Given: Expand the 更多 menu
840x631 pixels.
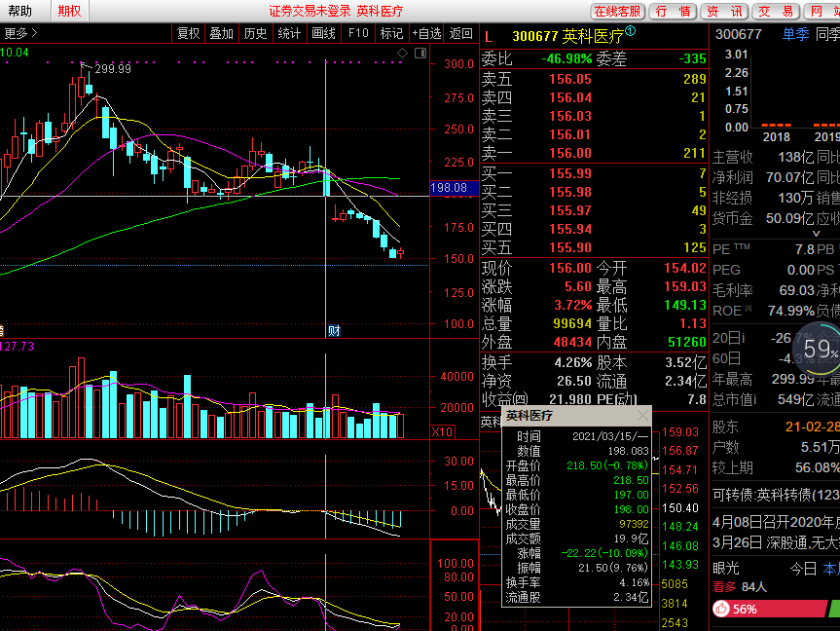Looking at the screenshot, I should tap(20, 33).
